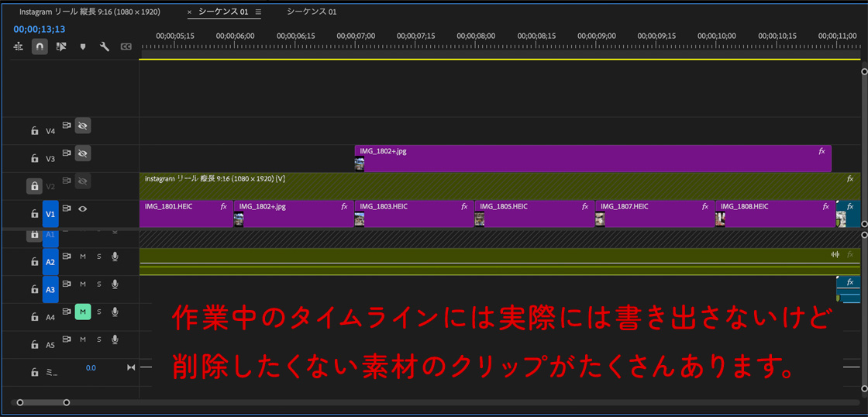Switch to second シーケンス 01 tab
The height and width of the screenshot is (417, 868).
click(312, 12)
